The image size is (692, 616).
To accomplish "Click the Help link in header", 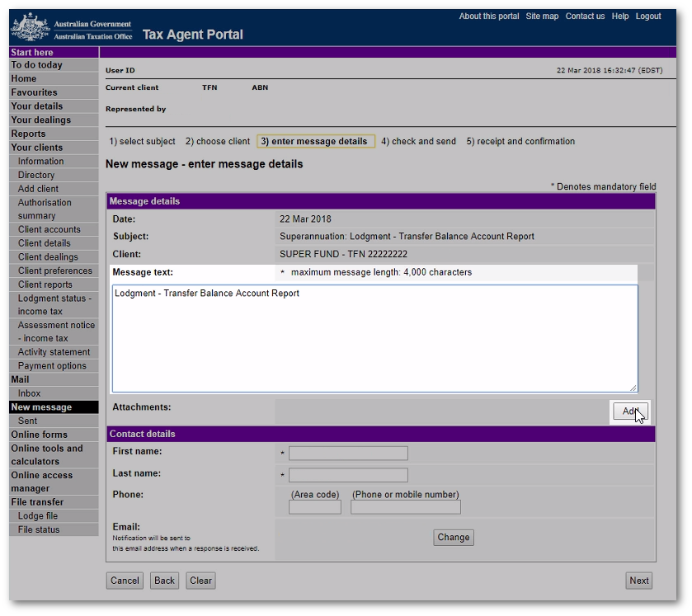I will pos(620,16).
